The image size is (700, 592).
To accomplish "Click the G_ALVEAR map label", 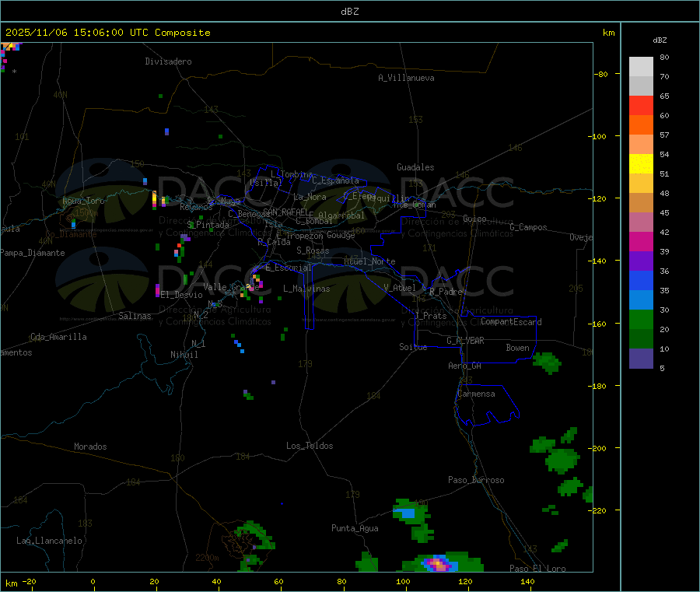I will 465,341.
